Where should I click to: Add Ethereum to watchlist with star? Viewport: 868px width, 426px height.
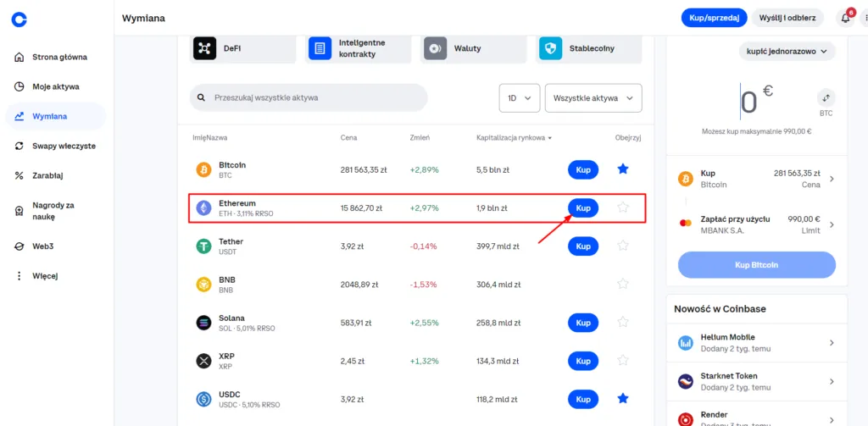coord(623,207)
